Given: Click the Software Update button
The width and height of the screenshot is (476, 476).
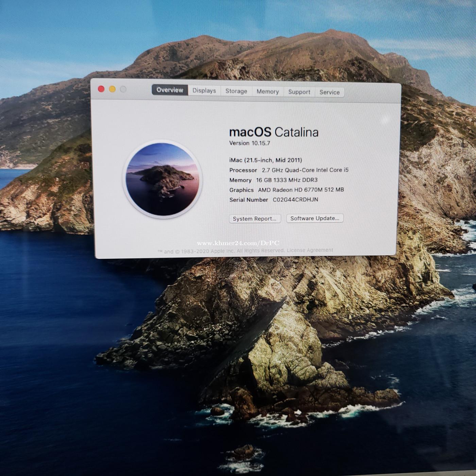Looking at the screenshot, I should click(x=315, y=218).
